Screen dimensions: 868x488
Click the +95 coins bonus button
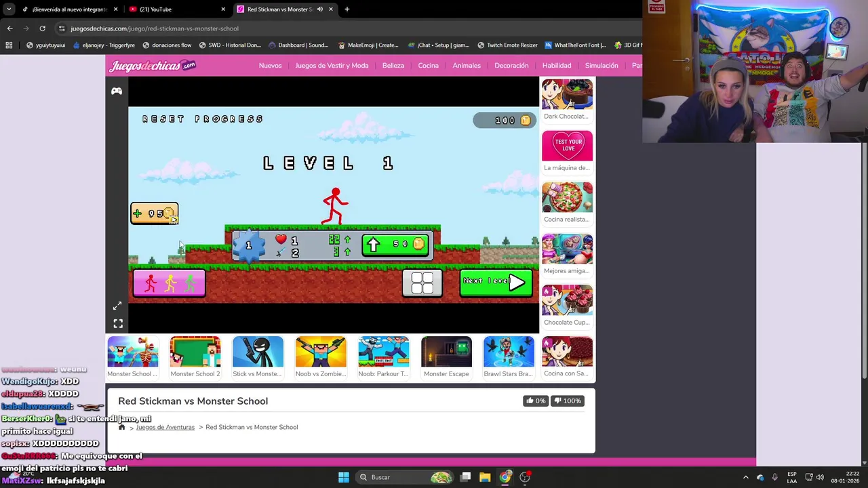click(x=155, y=213)
